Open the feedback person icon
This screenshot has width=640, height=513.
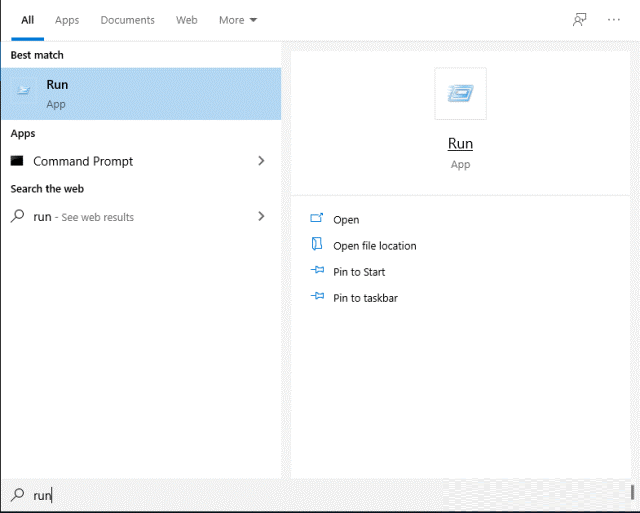[579, 20]
